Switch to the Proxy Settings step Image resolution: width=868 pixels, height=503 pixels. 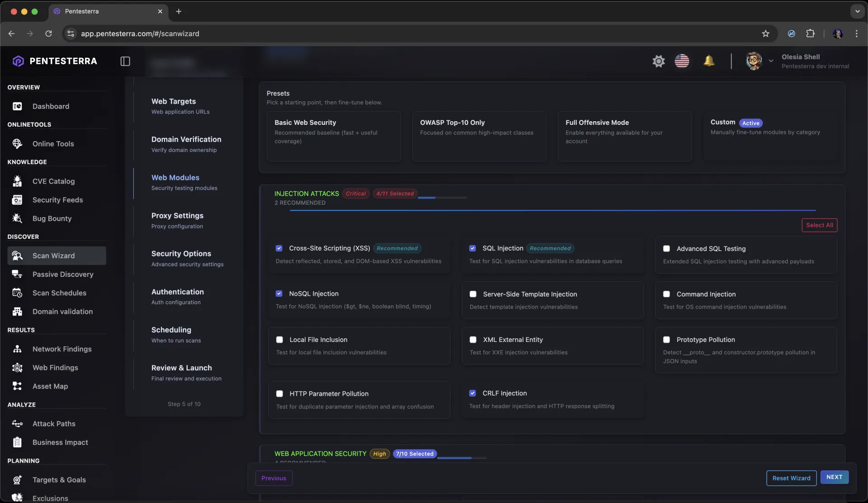pyautogui.click(x=177, y=216)
